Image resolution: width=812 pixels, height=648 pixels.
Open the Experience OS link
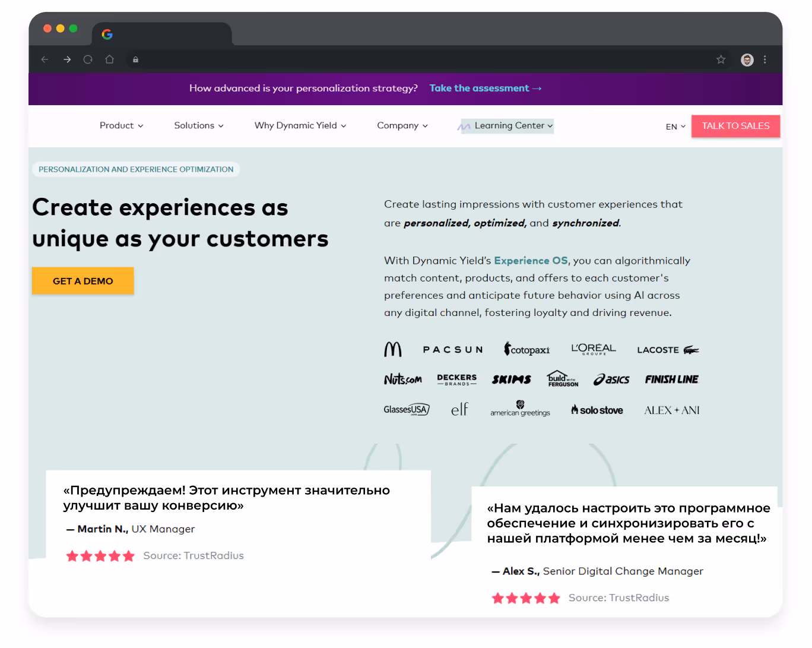point(531,260)
